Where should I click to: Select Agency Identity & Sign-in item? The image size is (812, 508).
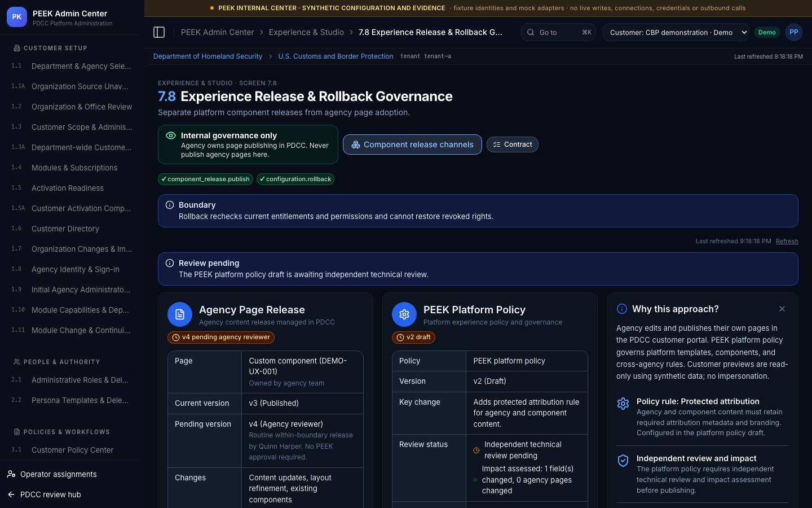point(72,269)
